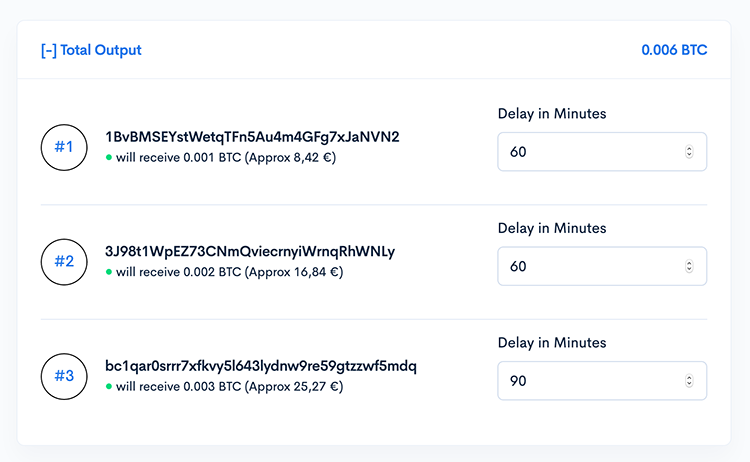Viewport: 750px width, 462px height.
Task: Focus the delay field for output #2
Action: (x=590, y=267)
